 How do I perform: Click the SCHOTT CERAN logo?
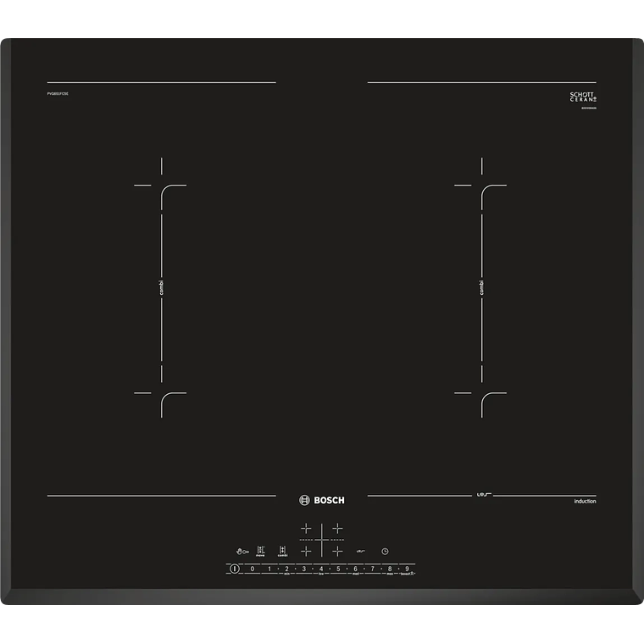(583, 97)
